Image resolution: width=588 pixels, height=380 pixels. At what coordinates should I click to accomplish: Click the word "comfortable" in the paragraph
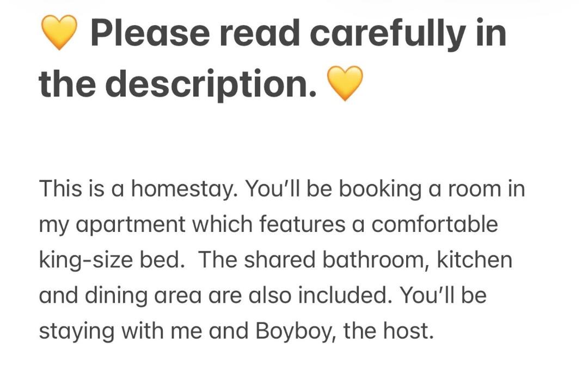click(x=434, y=224)
